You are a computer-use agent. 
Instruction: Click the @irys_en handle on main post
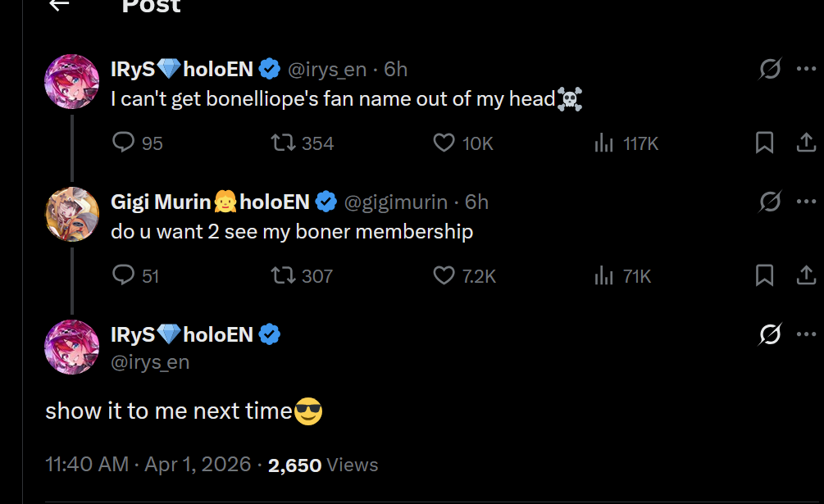[150, 361]
